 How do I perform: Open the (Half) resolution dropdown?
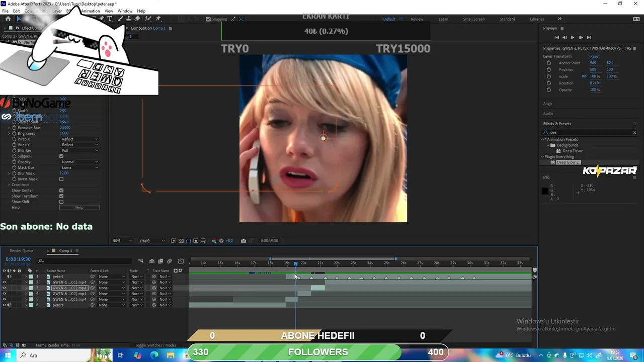tap(151, 241)
